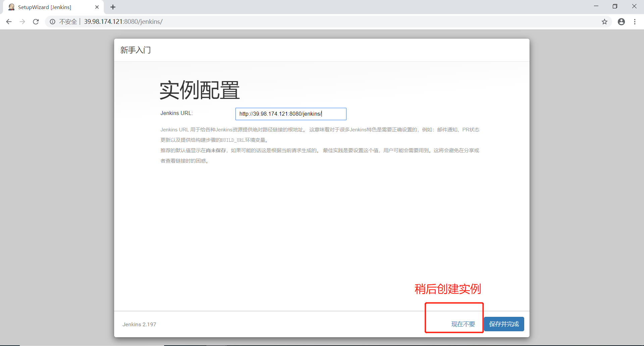Image resolution: width=644 pixels, height=346 pixels.
Task: Click the 实例配置 heading
Action: 200,90
